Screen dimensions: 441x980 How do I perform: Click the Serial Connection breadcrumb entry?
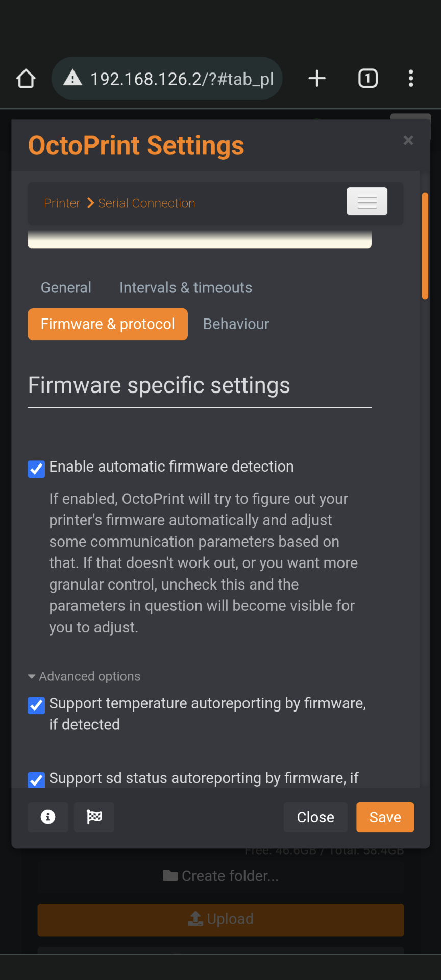tap(146, 203)
